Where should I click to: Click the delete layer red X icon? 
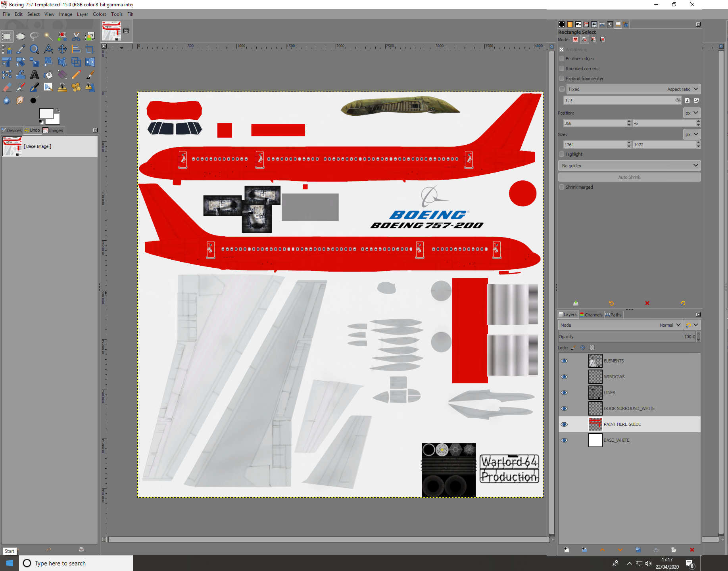[692, 550]
